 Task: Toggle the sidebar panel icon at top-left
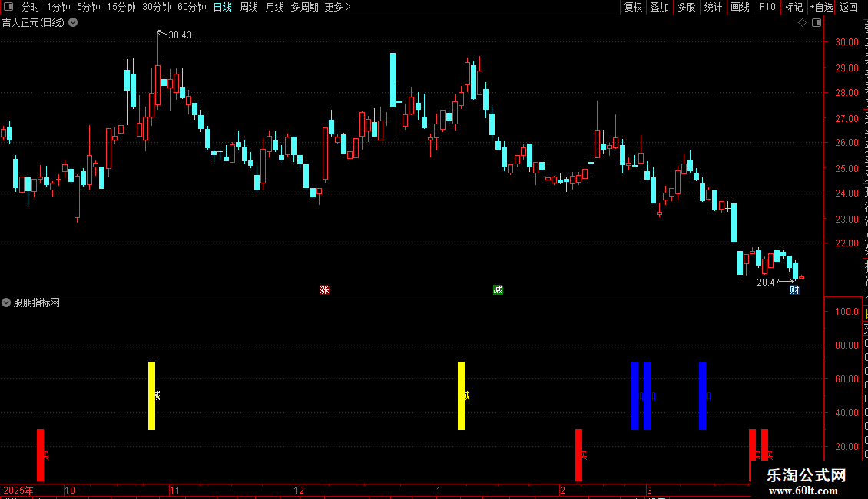tap(8, 7)
